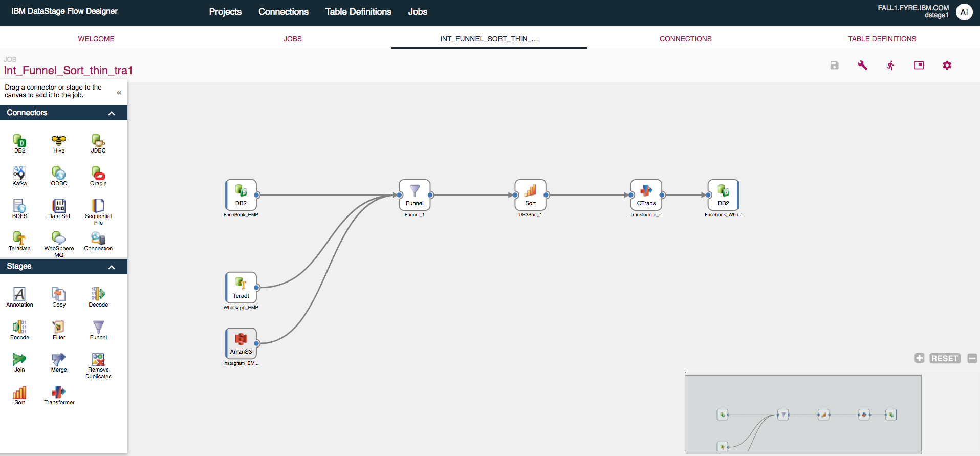Click the Sort node output port
Viewport: 980px width, 456px height.
click(x=547, y=195)
